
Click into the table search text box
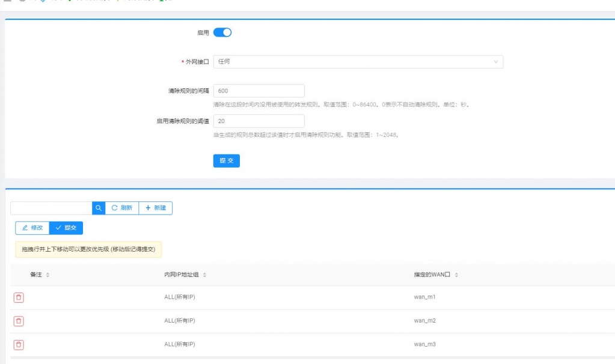(x=51, y=208)
